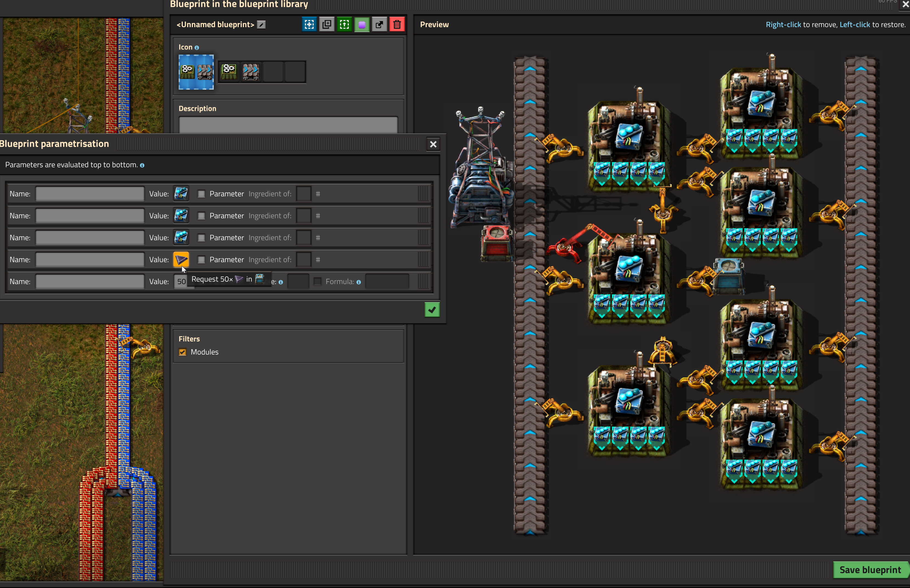The width and height of the screenshot is (910, 588).
Task: Click the info icon next to Formula
Action: click(359, 282)
